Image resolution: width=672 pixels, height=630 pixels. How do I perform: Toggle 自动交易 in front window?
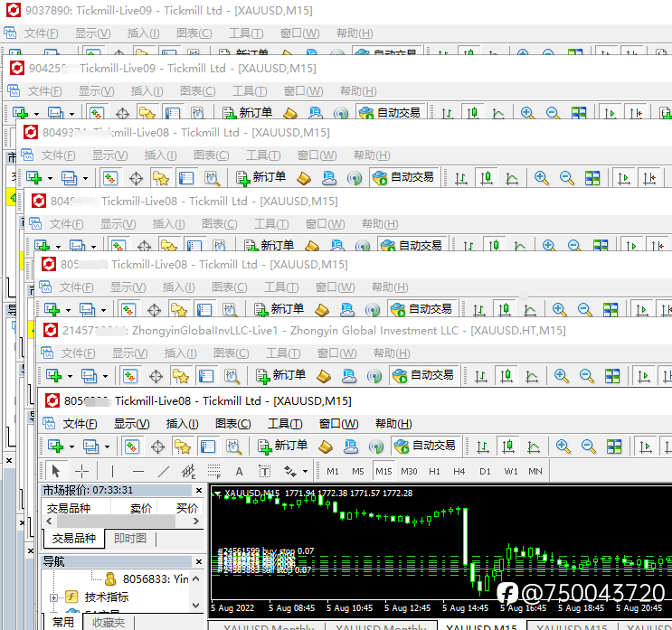tap(425, 446)
